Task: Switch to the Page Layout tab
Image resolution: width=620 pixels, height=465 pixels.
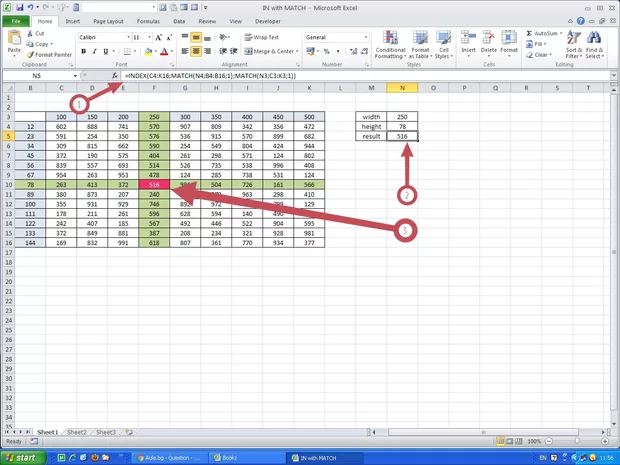Action: [108, 21]
